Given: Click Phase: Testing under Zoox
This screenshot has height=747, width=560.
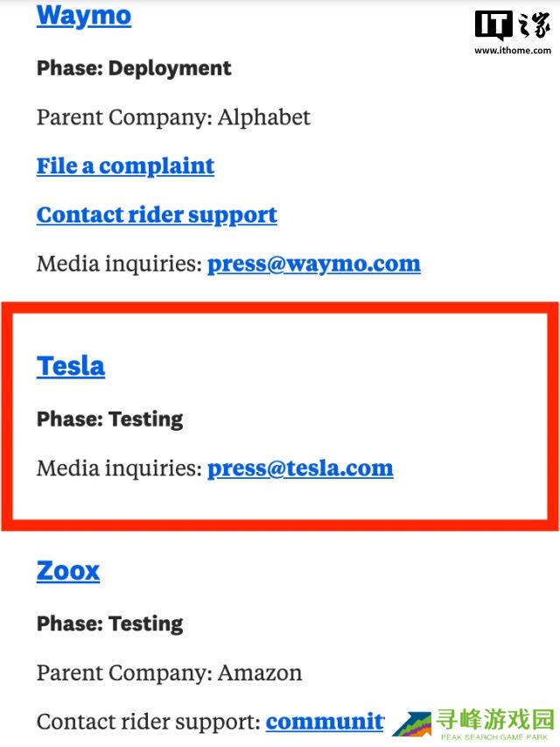Looking at the screenshot, I should pos(109,624).
